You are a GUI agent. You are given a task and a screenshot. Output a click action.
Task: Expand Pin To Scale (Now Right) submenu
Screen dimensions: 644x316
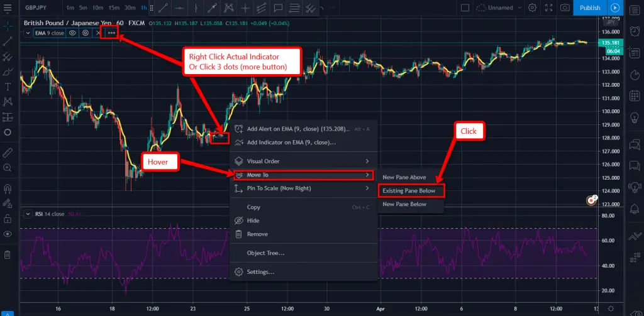coord(303,188)
